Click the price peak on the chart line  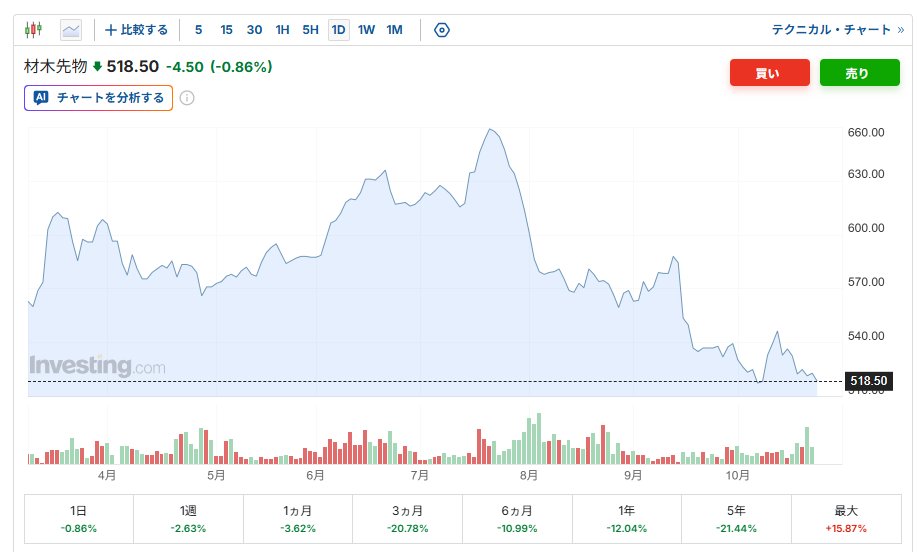click(x=491, y=129)
